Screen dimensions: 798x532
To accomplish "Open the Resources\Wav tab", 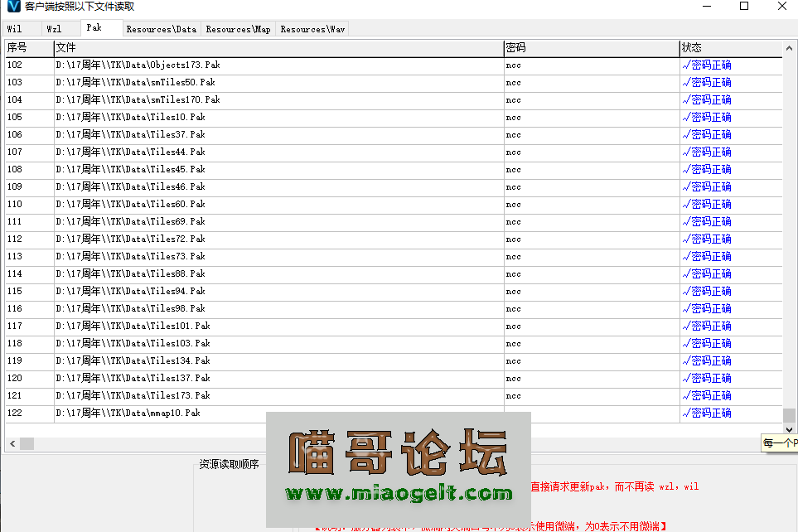I will [312, 27].
